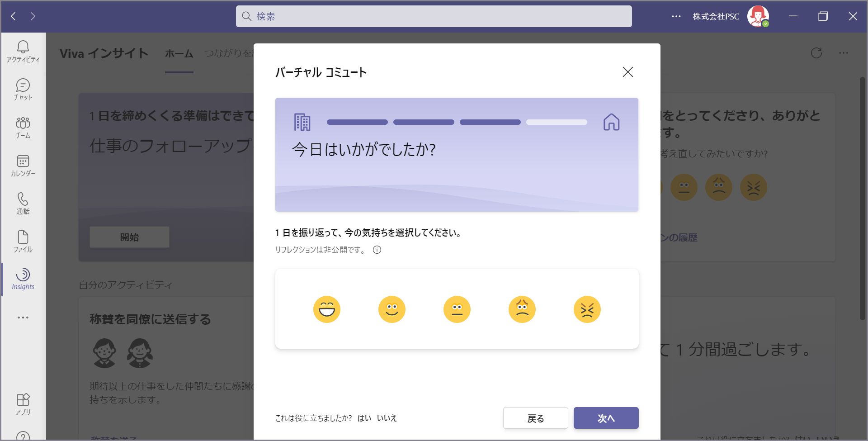Click the 今日はいかがでしたか? heading
The height and width of the screenshot is (441, 868).
click(x=364, y=149)
